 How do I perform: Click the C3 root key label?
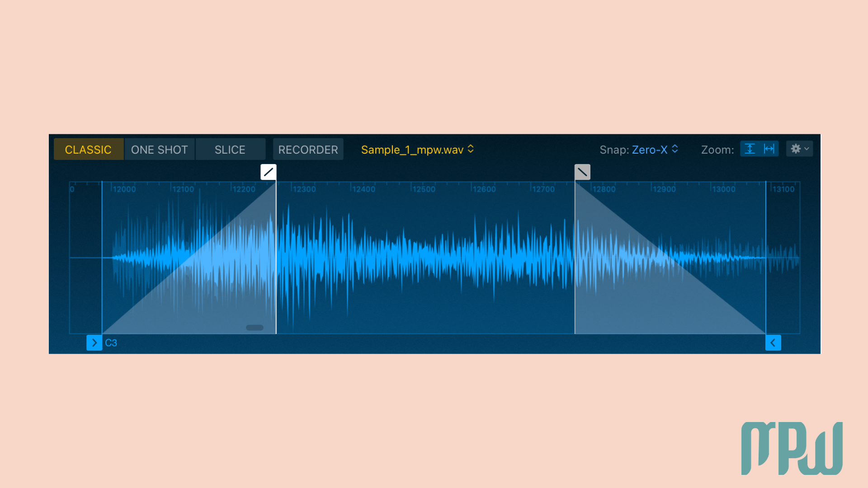click(111, 343)
